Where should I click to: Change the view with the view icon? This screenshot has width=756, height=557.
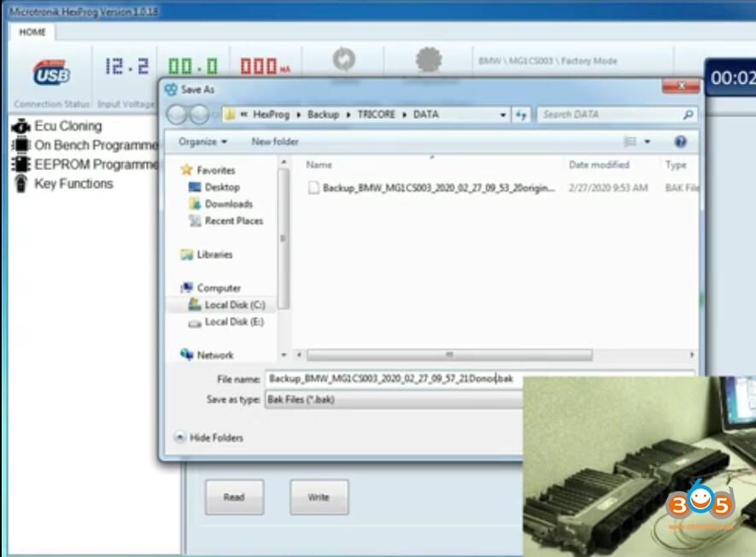630,142
